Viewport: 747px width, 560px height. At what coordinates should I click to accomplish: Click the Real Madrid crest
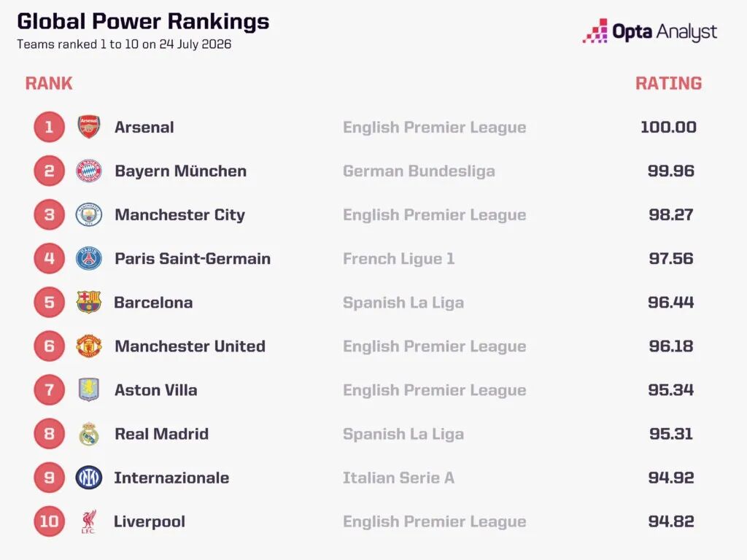tap(88, 433)
